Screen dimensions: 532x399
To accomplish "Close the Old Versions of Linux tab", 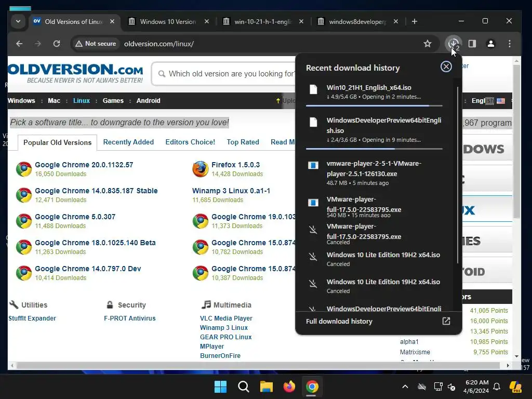I will click(112, 21).
